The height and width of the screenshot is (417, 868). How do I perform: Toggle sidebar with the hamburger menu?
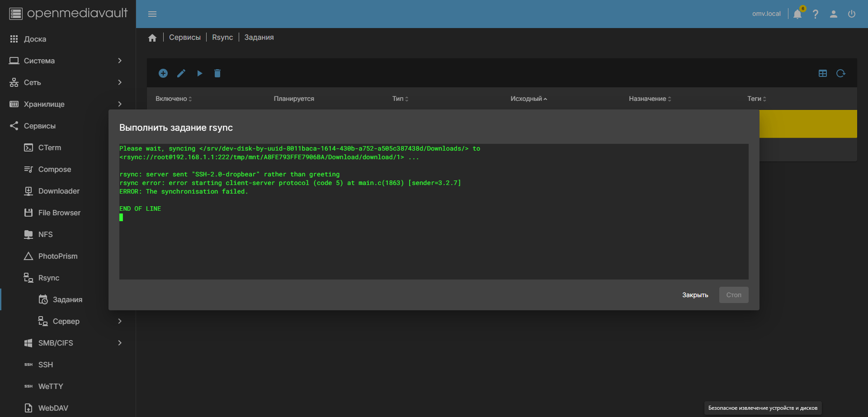152,14
